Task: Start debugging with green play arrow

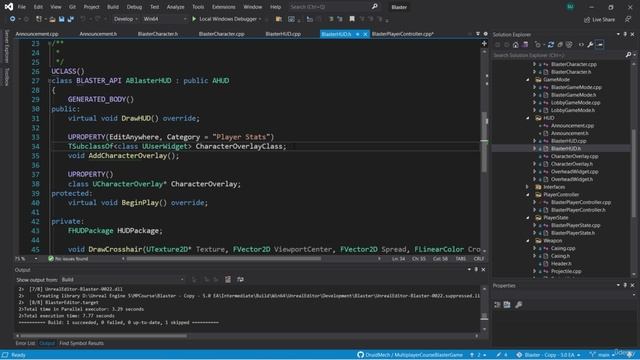Action: click(x=194, y=19)
